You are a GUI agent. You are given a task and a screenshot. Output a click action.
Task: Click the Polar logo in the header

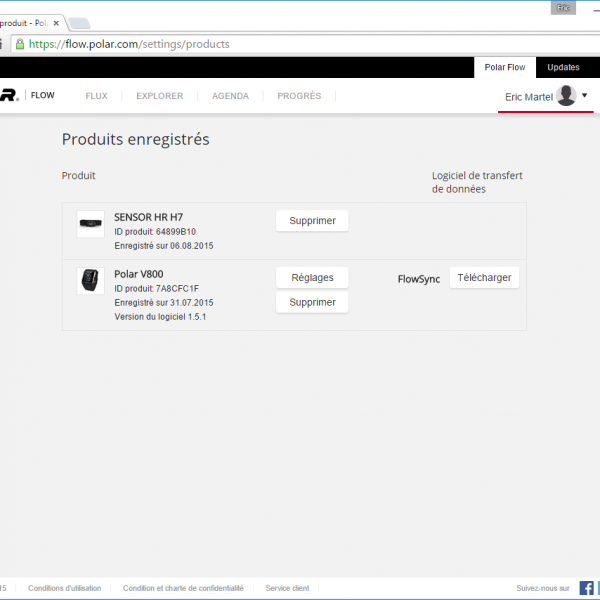8,96
